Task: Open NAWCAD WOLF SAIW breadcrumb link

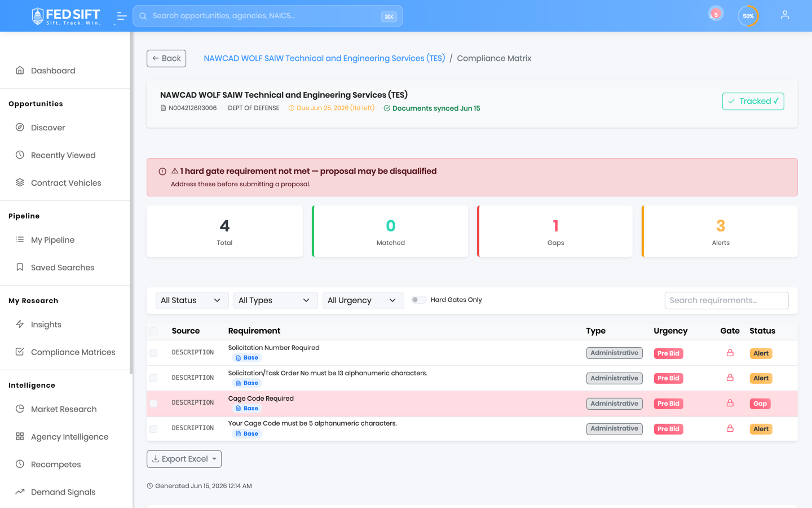Action: pos(324,58)
